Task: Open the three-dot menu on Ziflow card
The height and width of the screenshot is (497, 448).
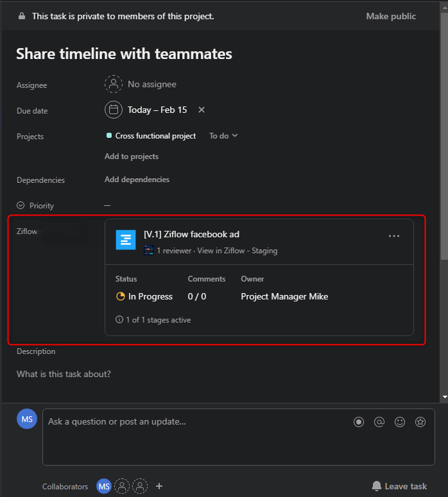Action: [394, 236]
